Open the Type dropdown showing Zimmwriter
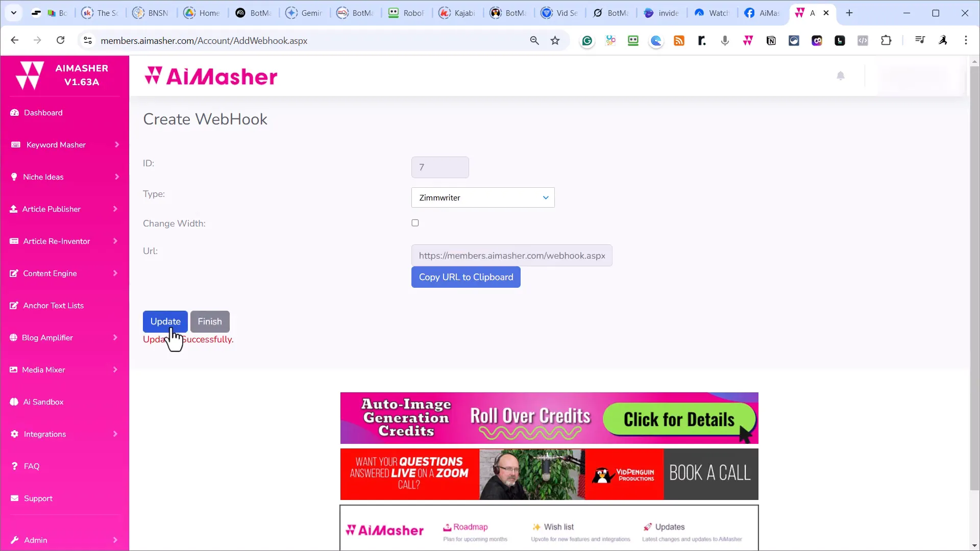This screenshot has width=980, height=551. [x=483, y=197]
